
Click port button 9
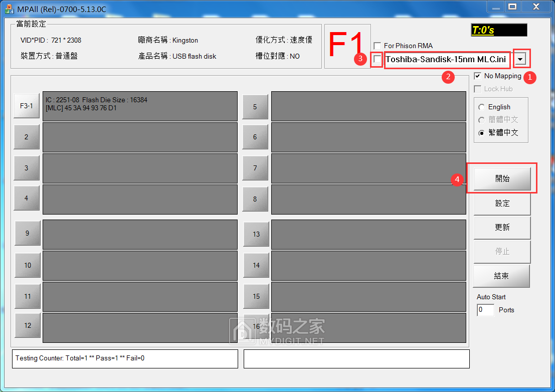pos(28,233)
